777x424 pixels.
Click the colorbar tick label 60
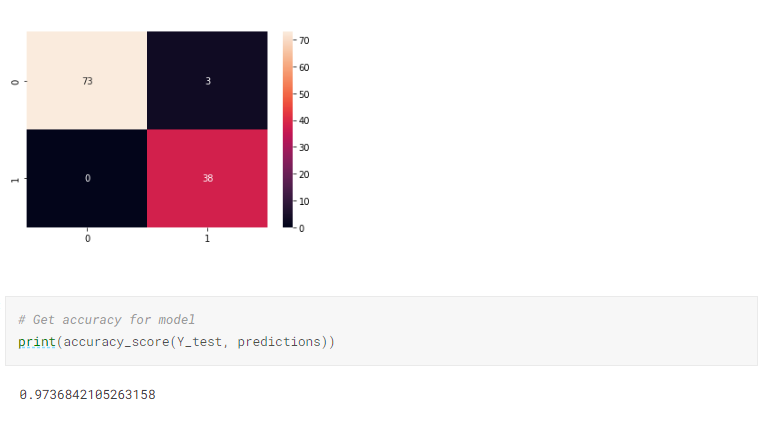pyautogui.click(x=304, y=68)
